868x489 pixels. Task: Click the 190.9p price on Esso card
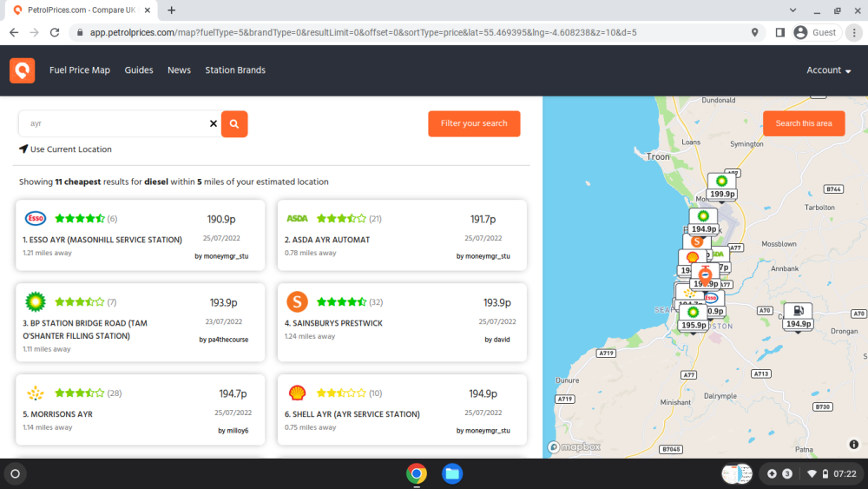[x=221, y=219]
